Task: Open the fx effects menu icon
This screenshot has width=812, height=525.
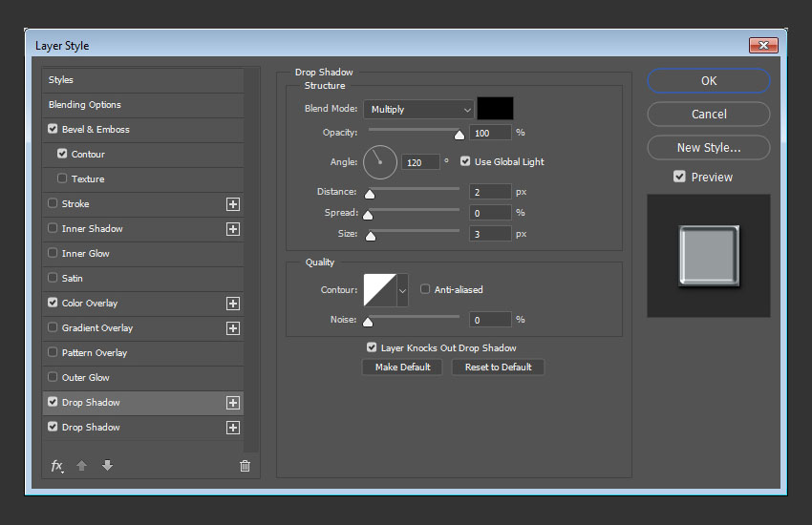Action: click(57, 466)
